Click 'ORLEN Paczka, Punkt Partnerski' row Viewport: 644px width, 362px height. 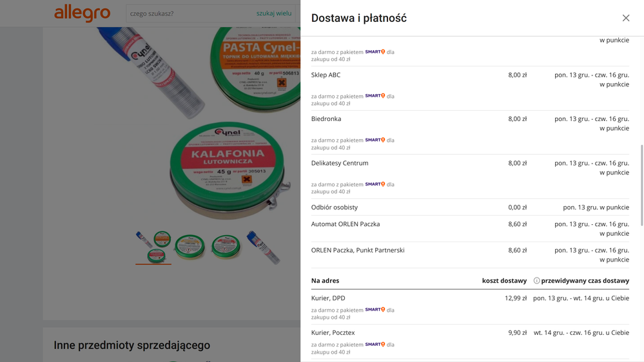coord(470,255)
